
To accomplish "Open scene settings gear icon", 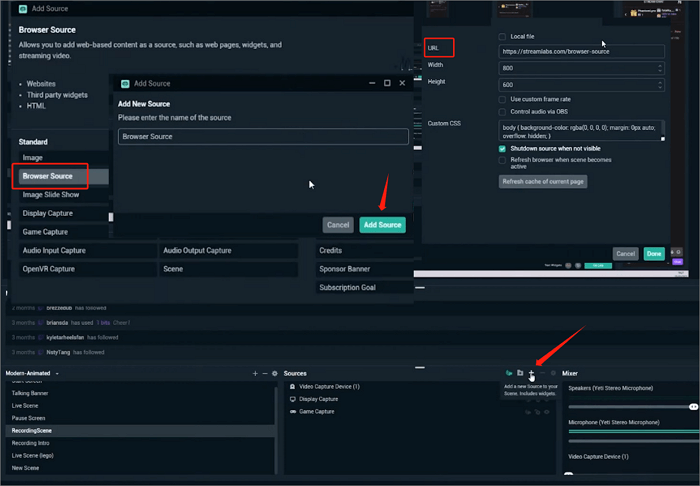I will click(275, 373).
